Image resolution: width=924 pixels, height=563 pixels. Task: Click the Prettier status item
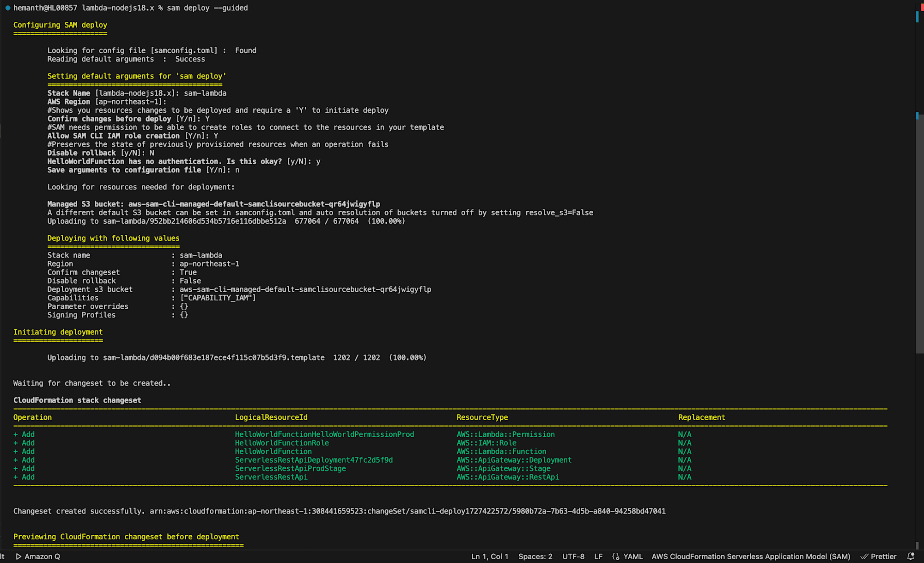click(878, 557)
